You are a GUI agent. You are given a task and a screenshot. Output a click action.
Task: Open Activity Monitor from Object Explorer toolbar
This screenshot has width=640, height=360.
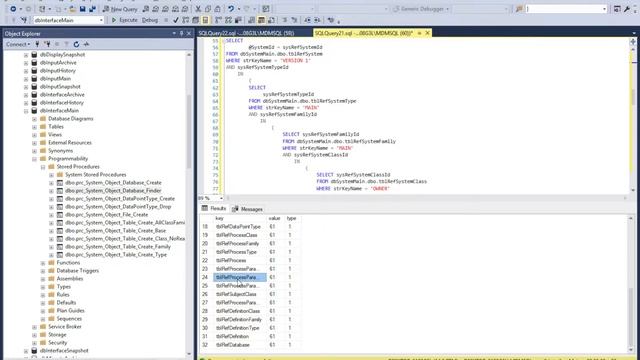tap(86, 44)
